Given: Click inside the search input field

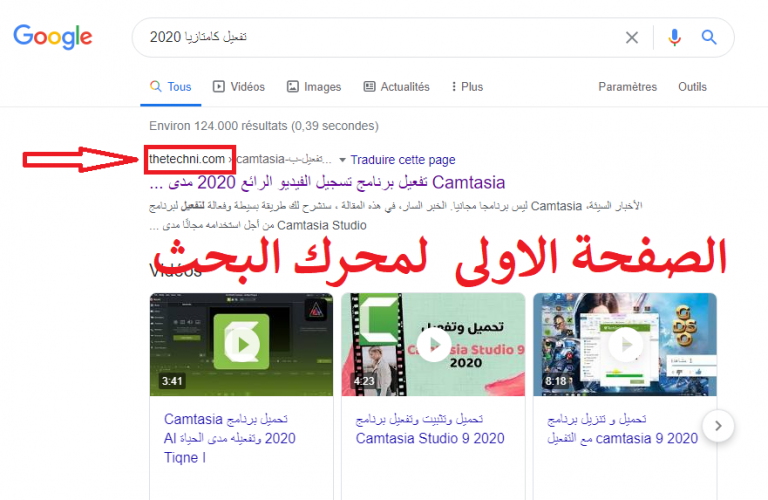Looking at the screenshot, I should tap(380, 38).
